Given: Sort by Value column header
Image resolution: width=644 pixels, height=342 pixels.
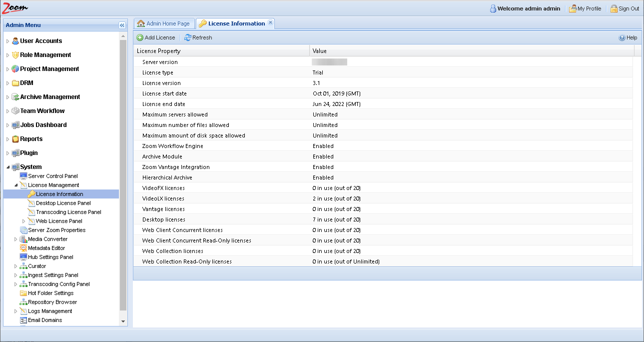Looking at the screenshot, I should click(x=472, y=51).
